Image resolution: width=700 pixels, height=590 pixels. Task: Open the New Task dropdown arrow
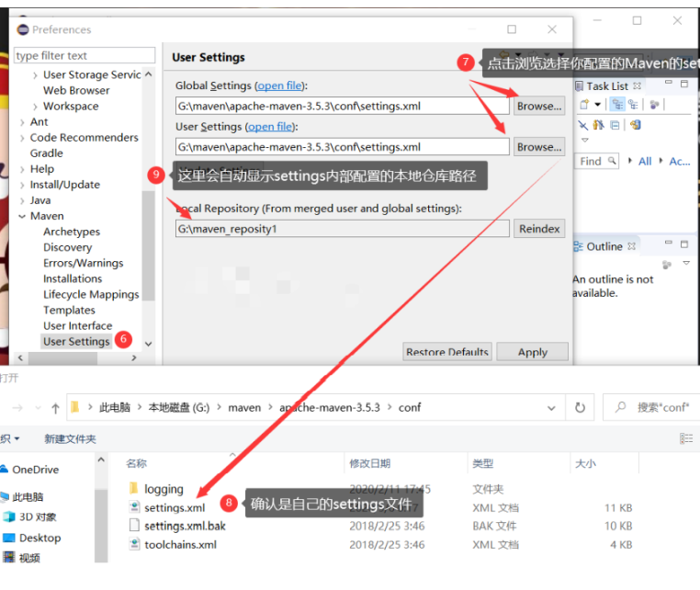pyautogui.click(x=597, y=105)
